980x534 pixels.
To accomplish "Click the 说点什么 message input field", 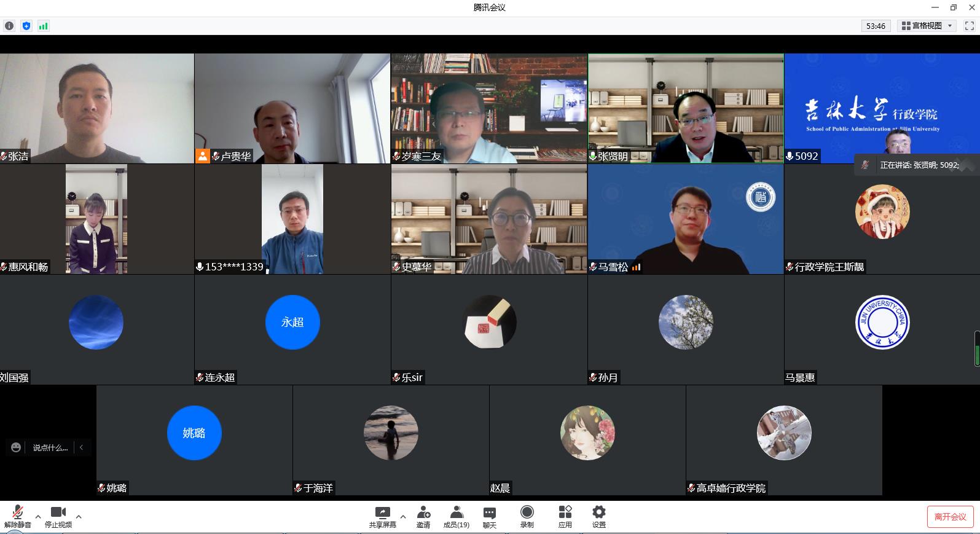I will click(50, 447).
